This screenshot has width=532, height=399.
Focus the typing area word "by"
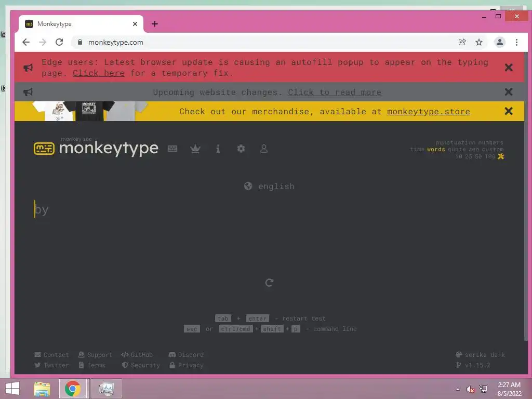click(x=42, y=210)
